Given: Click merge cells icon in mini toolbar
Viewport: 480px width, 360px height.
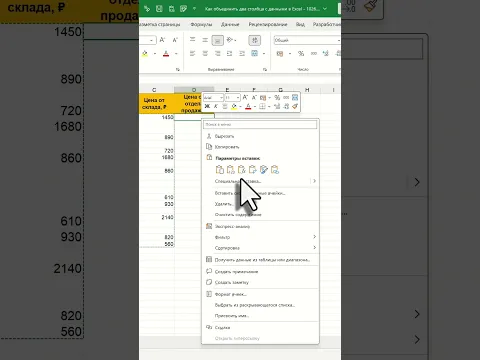Looking at the screenshot, I should pyautogui.click(x=295, y=97).
